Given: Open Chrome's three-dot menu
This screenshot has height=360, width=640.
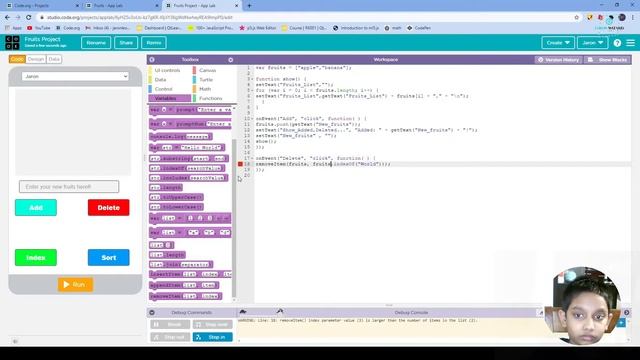Looking at the screenshot, I should coord(633,18).
